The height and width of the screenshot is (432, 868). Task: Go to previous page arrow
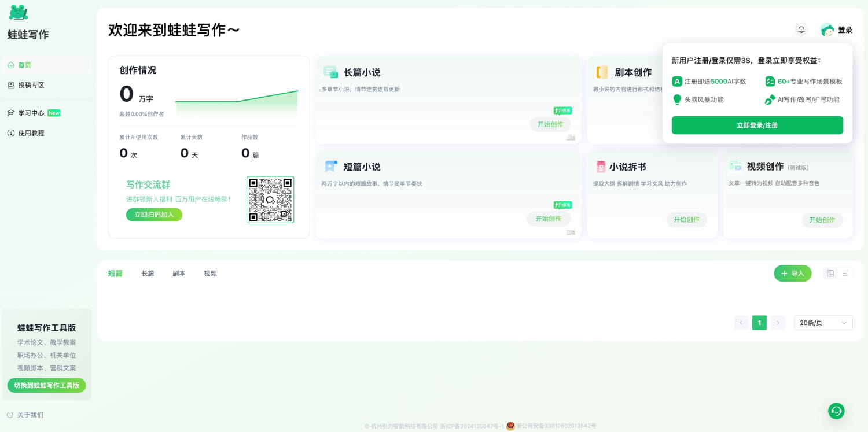tap(741, 323)
